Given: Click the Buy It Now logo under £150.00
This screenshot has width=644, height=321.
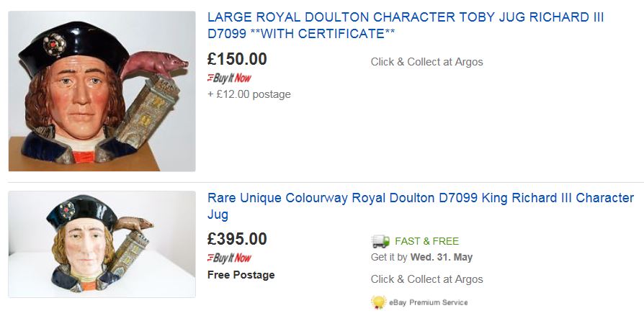Looking at the screenshot, I should (229, 78).
